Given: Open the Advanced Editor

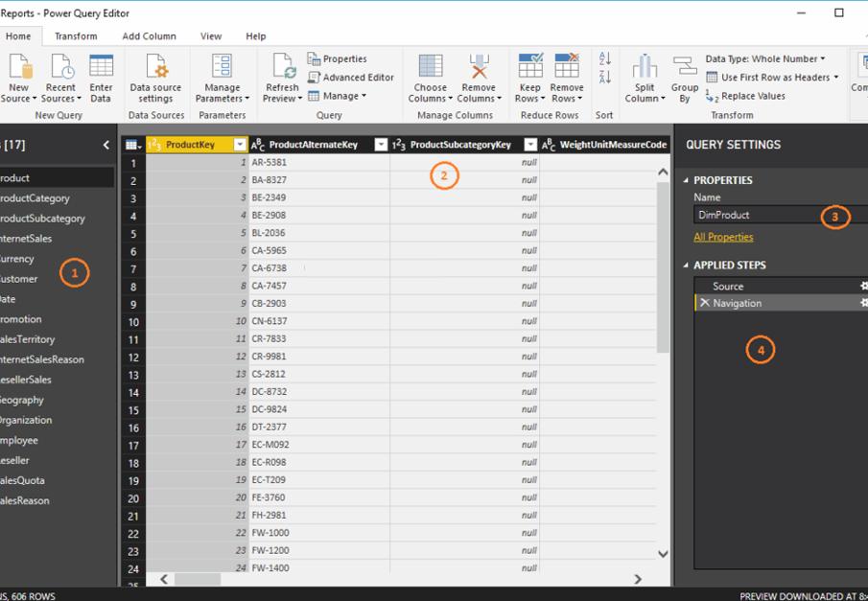Looking at the screenshot, I should 351,78.
